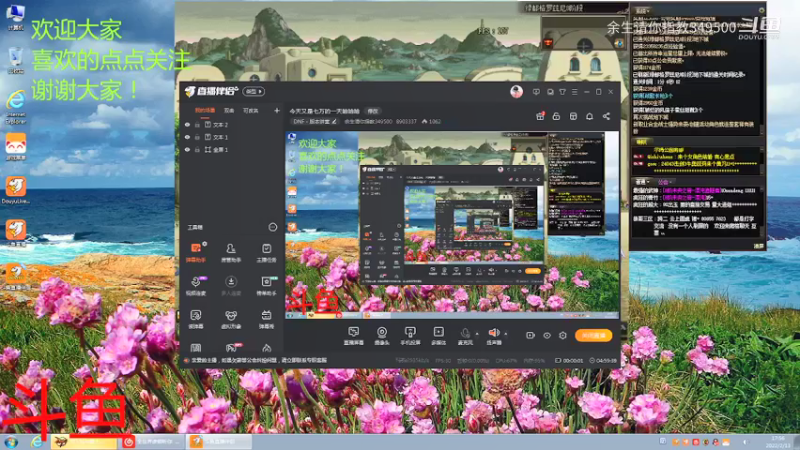Screen dimensions: 800x450
Task: Open the room manager assistant tool
Action: click(231, 253)
